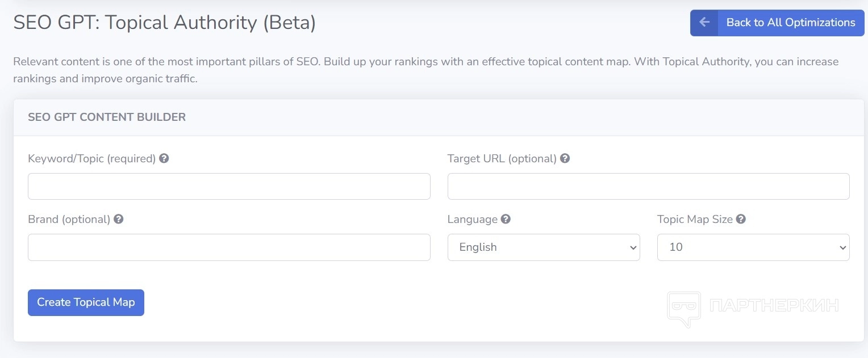Click Target URL help question mark icon
Image resolution: width=868 pixels, height=358 pixels.
565,158
